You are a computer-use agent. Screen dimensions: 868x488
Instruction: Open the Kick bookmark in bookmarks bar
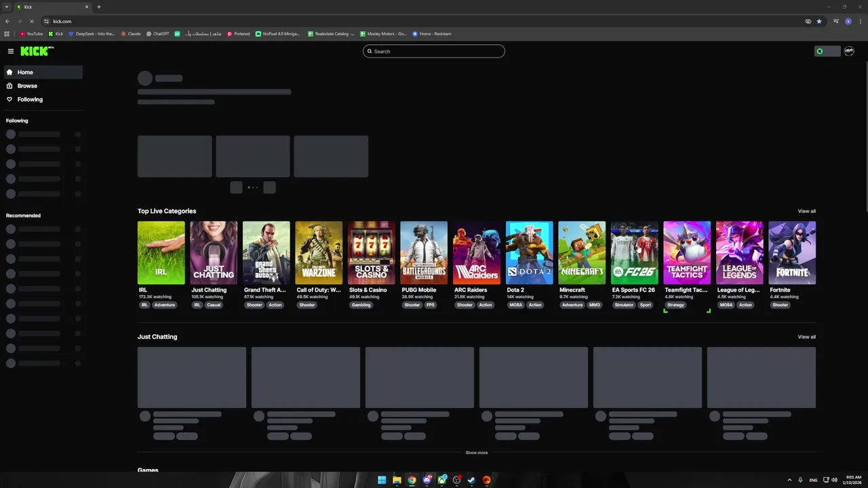pos(56,33)
